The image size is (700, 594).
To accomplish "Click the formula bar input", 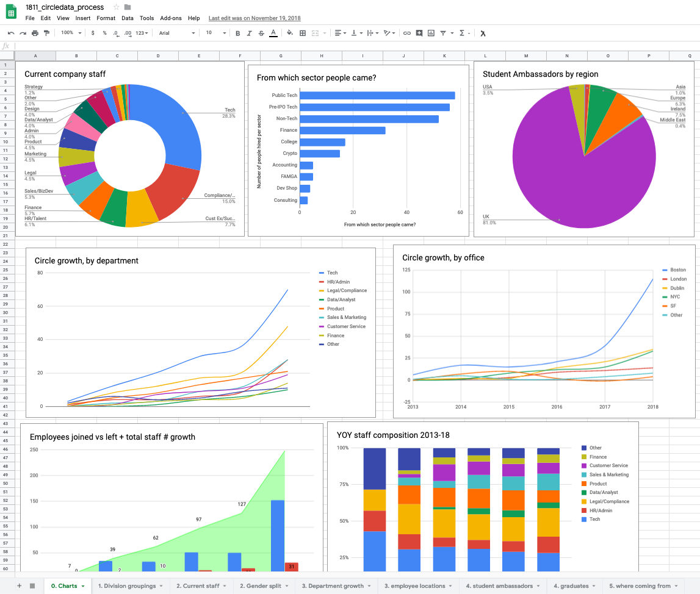I will pyautogui.click(x=356, y=46).
